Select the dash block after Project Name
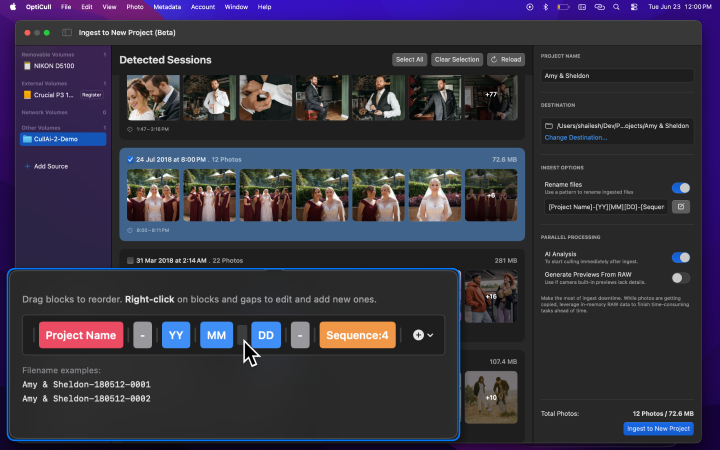 click(142, 335)
